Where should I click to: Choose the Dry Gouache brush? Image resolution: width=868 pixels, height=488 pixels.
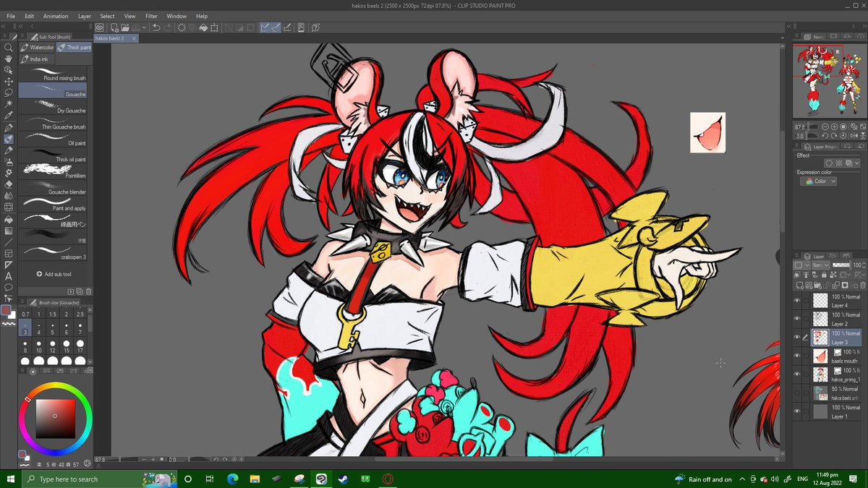point(53,107)
